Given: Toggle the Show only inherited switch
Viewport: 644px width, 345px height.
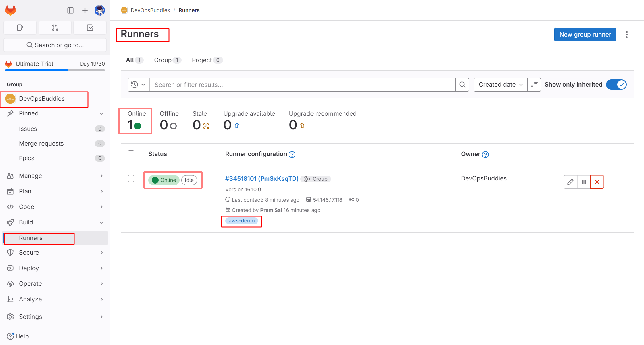Looking at the screenshot, I should tap(616, 85).
